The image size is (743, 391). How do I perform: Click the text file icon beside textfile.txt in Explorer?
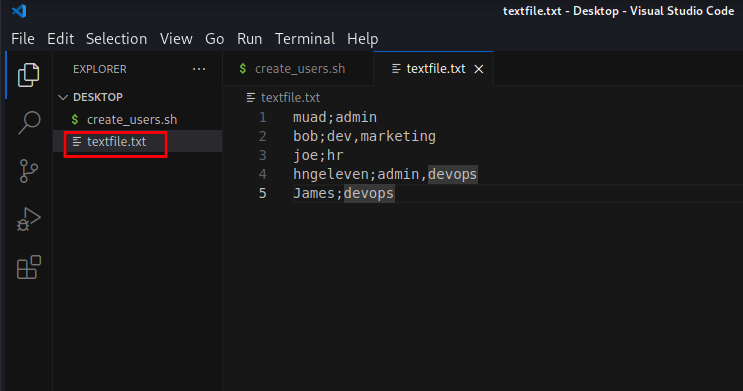[x=77, y=141]
